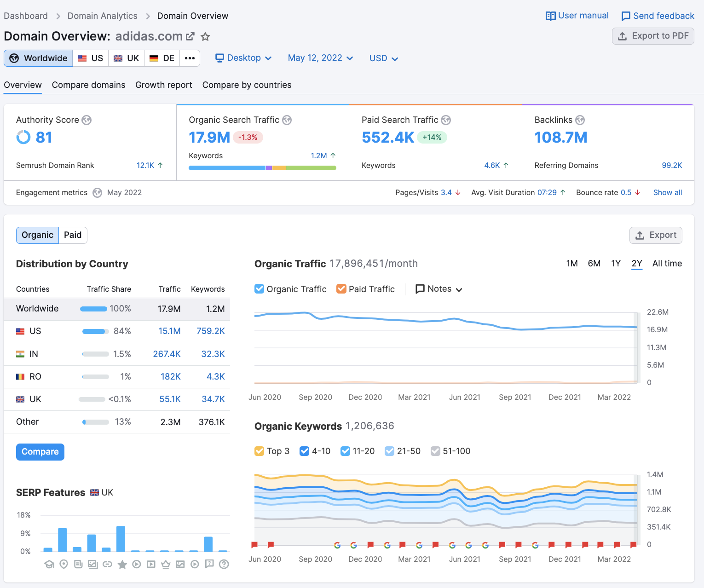Viewport: 704px width, 588px height.
Task: Select Local pack map pin SERP icon
Action: coord(64,564)
